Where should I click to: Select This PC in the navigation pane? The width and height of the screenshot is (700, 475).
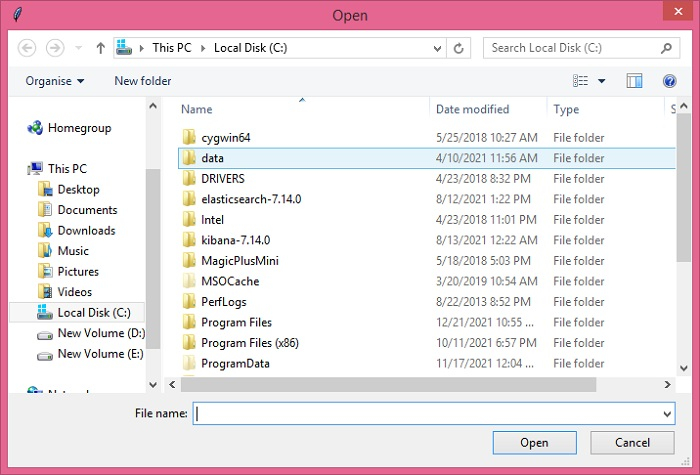pyautogui.click(x=57, y=169)
